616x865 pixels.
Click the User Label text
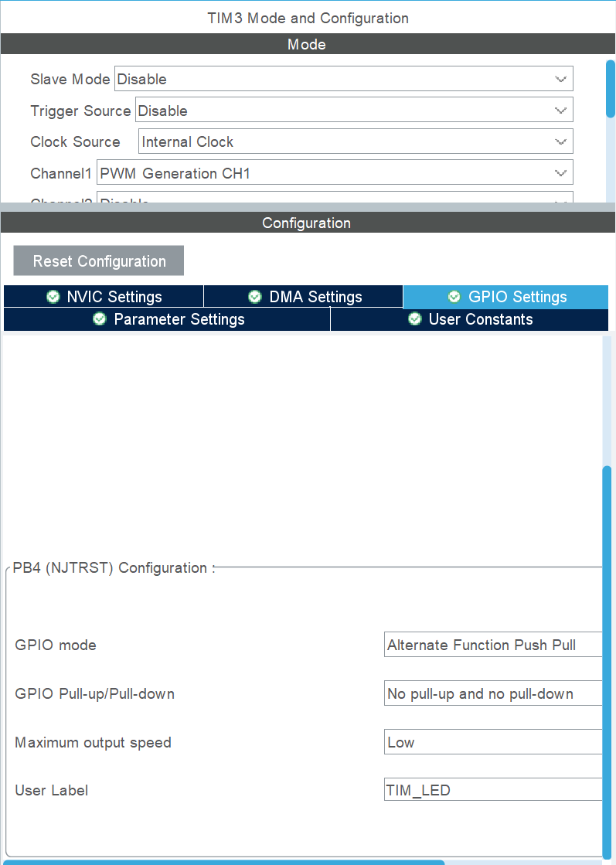pos(51,790)
